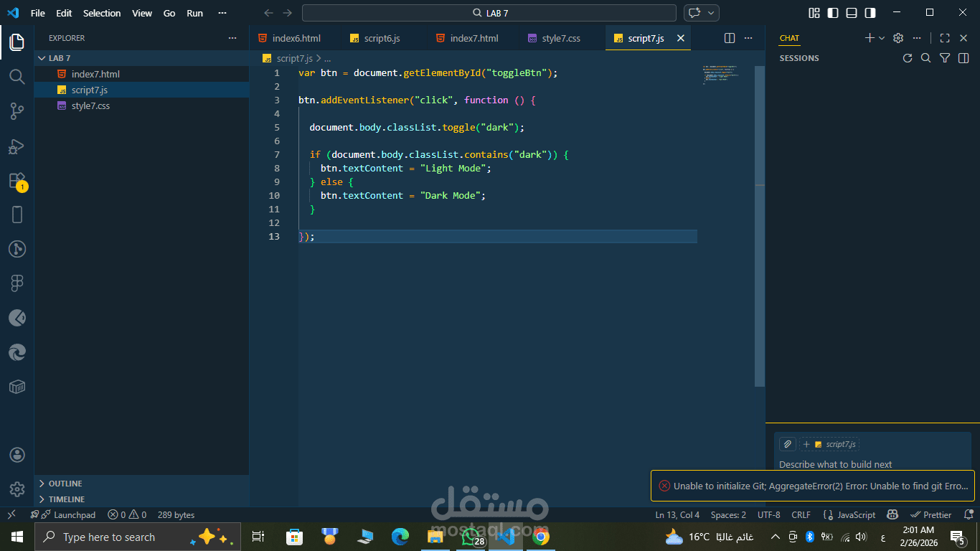980x551 pixels.
Task: Add script7.js context chip in chat
Action: click(x=830, y=444)
